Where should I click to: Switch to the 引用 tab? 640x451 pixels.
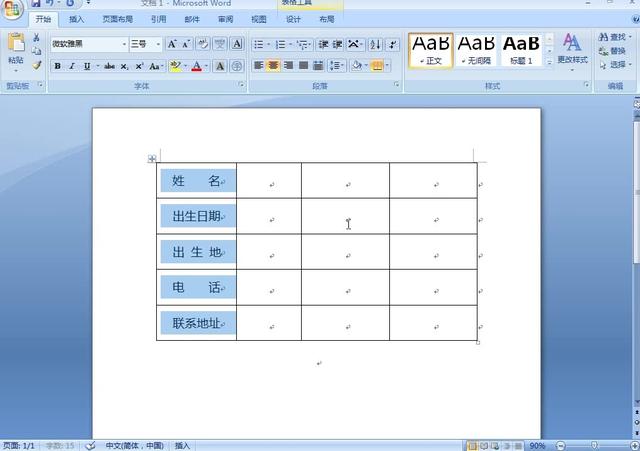[x=158, y=19]
